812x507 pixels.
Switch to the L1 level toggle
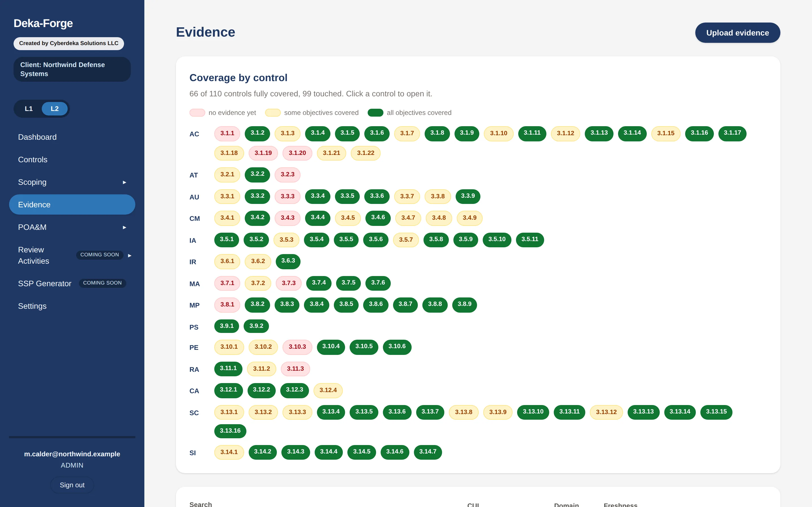(x=29, y=109)
